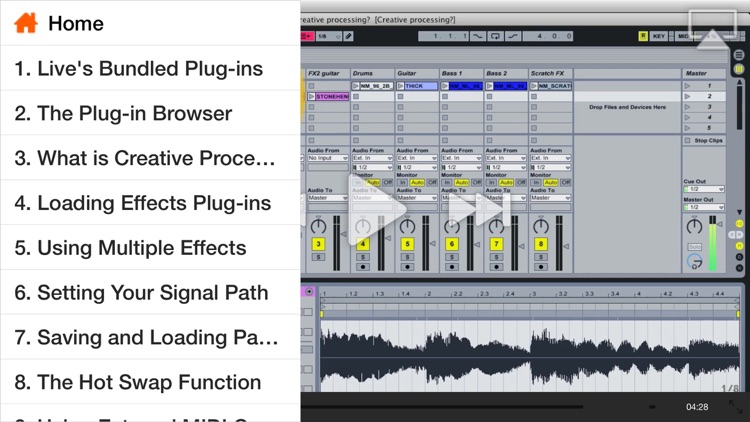Toggle the KEY map mode button
The width and height of the screenshot is (750, 422).
pyautogui.click(x=659, y=36)
